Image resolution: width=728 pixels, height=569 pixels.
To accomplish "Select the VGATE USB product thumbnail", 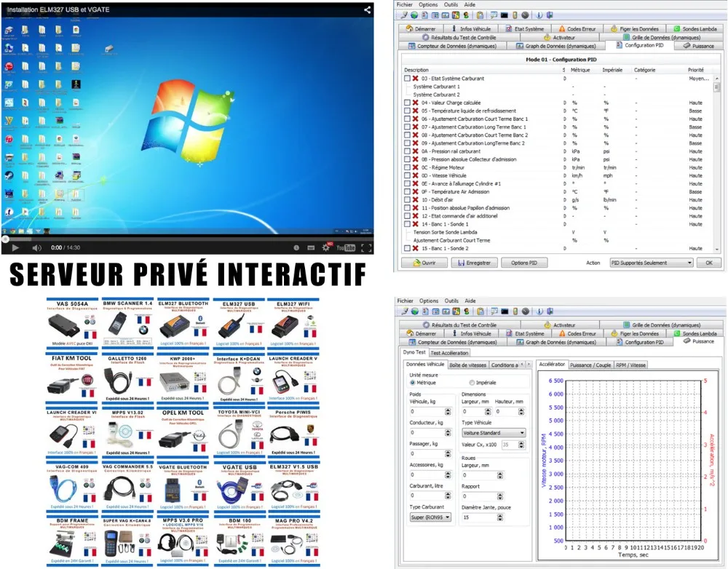I will pyautogui.click(x=239, y=488).
